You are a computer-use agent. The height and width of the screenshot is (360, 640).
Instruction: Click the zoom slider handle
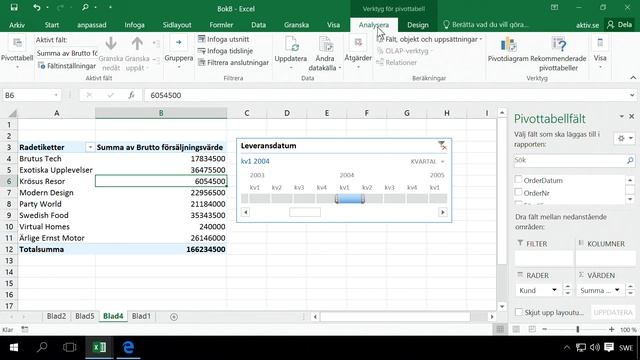pyautogui.click(x=578, y=329)
